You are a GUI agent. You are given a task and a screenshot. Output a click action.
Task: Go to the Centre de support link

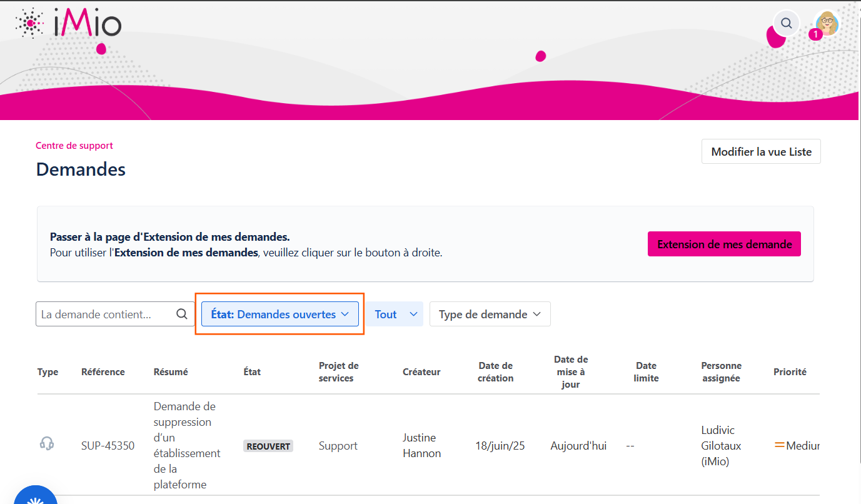74,146
